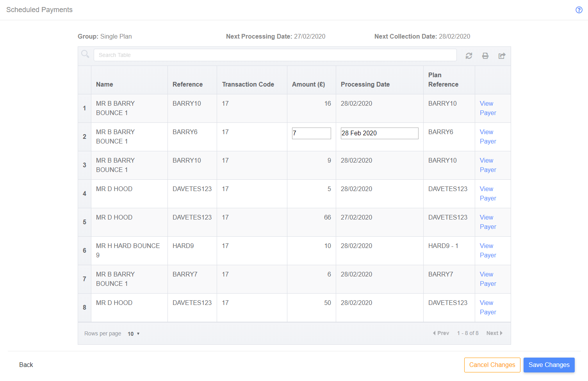
Task: Click plan reference BARRY6
Action: (441, 132)
